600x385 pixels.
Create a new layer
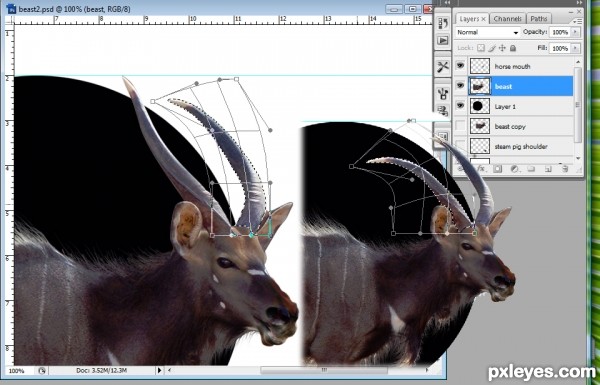click(x=548, y=169)
